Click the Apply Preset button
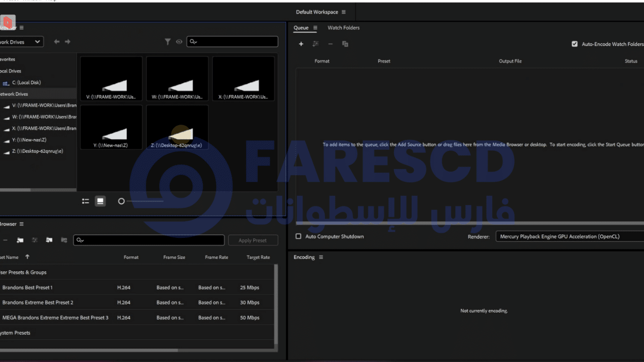This screenshot has height=362, width=644. [x=253, y=240]
